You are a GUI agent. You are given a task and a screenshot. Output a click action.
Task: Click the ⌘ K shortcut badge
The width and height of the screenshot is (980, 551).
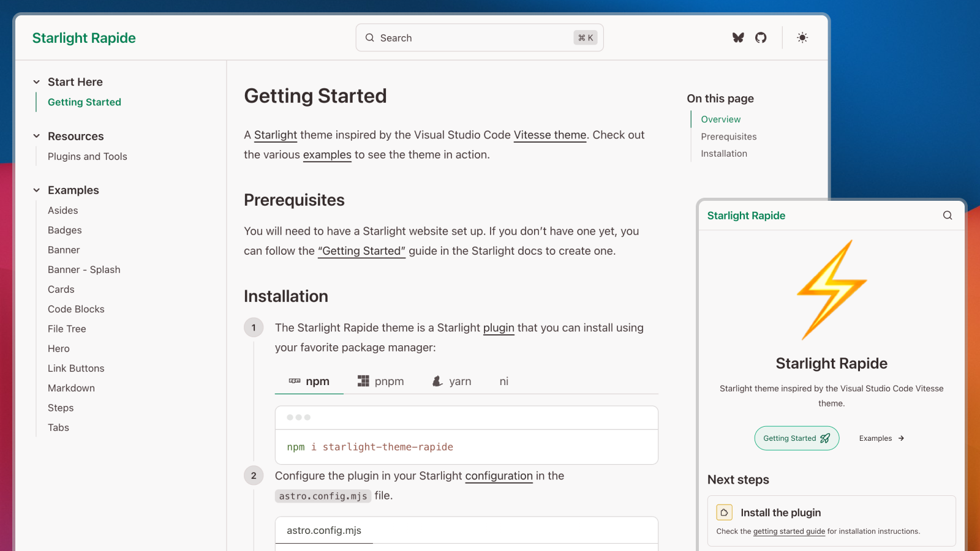point(586,38)
